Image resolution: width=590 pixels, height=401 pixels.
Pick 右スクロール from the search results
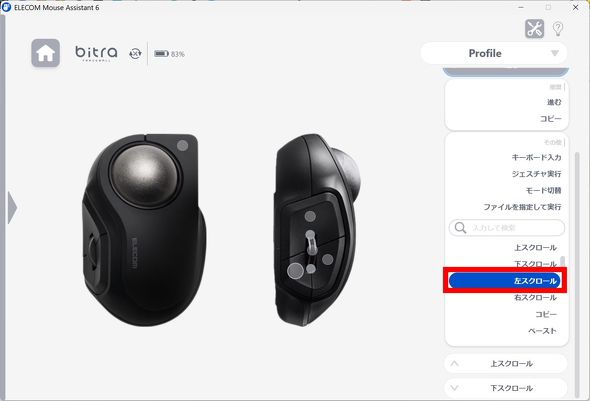click(535, 298)
